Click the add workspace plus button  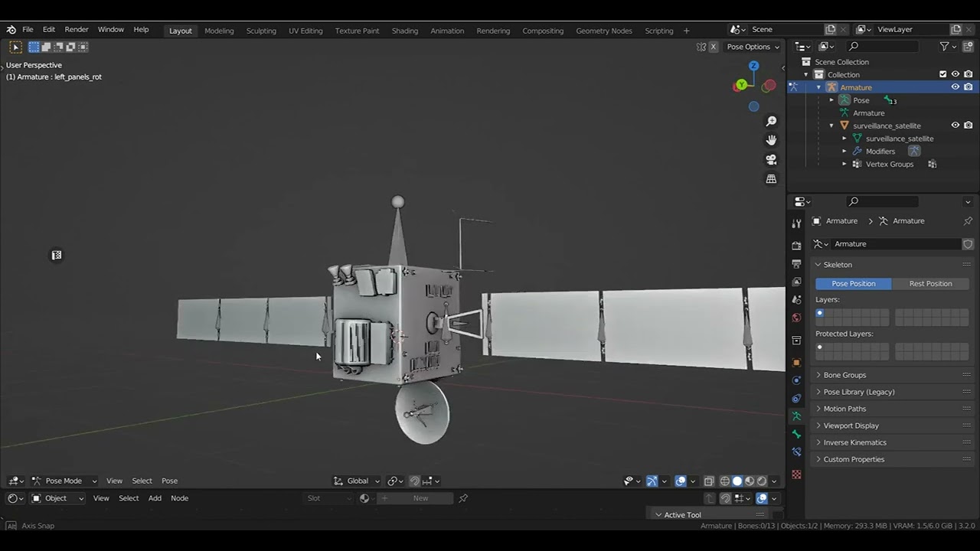pyautogui.click(x=686, y=31)
